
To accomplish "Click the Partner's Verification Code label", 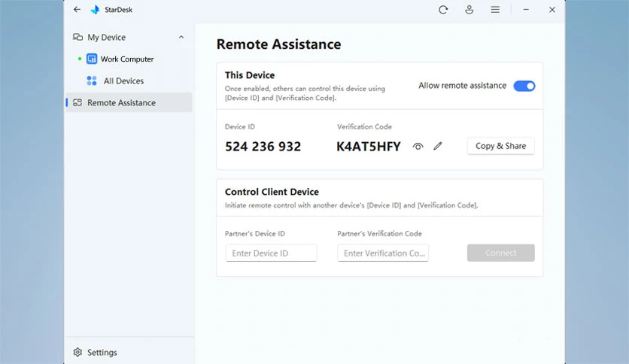I will tap(379, 233).
